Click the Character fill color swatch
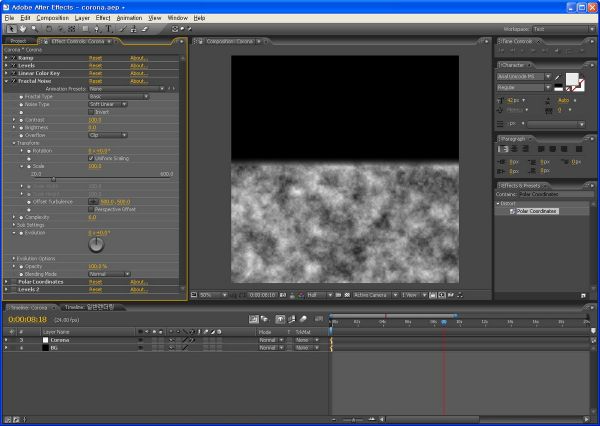 tap(572, 80)
